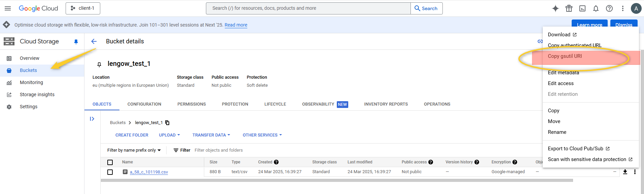Open Cloud Shell terminal icon
The width and height of the screenshot is (644, 194).
(x=582, y=8)
